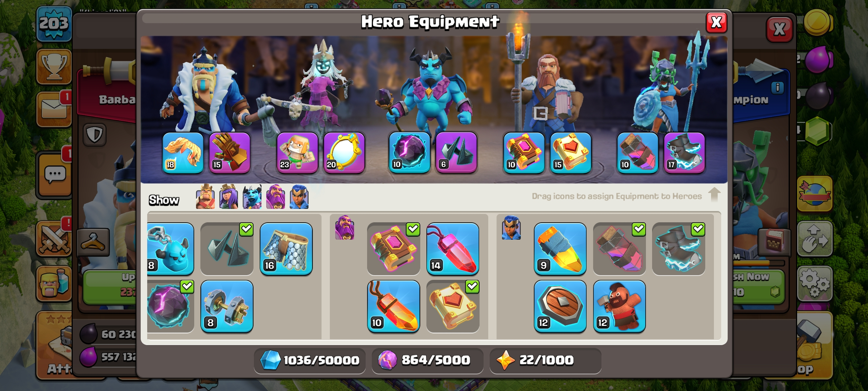Show only Grand Warden equipment
Image resolution: width=868 pixels, height=391 pixels.
(276, 197)
